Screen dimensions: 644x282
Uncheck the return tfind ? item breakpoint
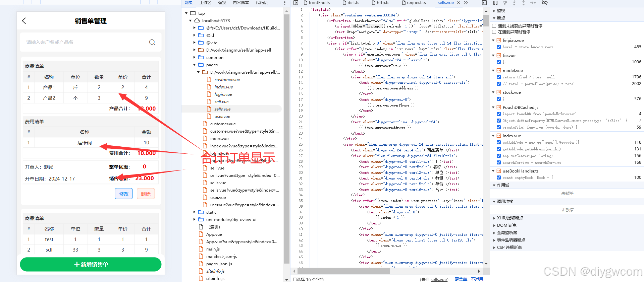(x=499, y=77)
